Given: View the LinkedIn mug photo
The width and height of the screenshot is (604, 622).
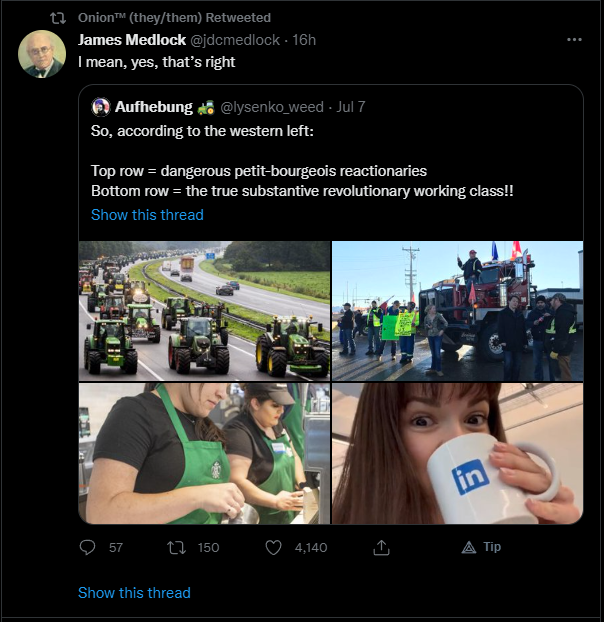Looking at the screenshot, I should 457,453.
